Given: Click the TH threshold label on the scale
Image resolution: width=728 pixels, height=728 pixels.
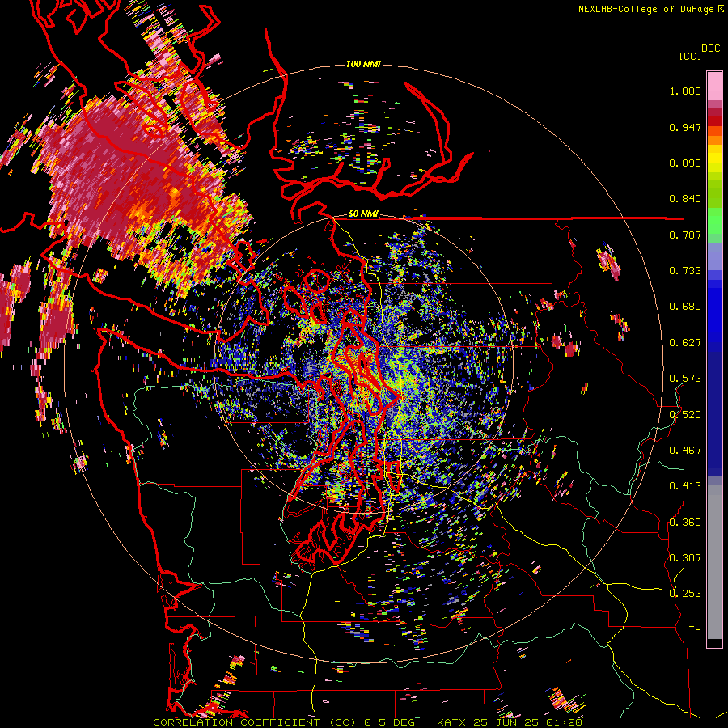Looking at the screenshot, I should click(x=695, y=630).
